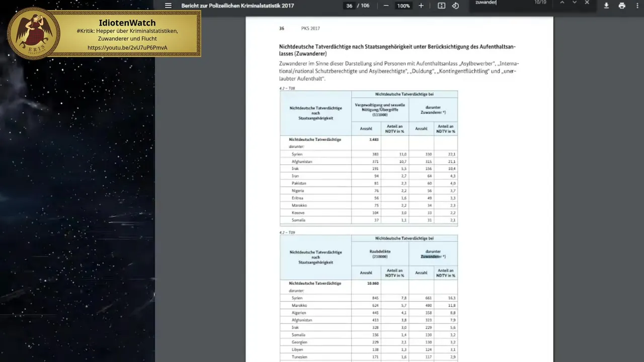The image size is (644, 362).
Task: Click the highlighted word Zuwanderer in second table
Action: (431, 256)
